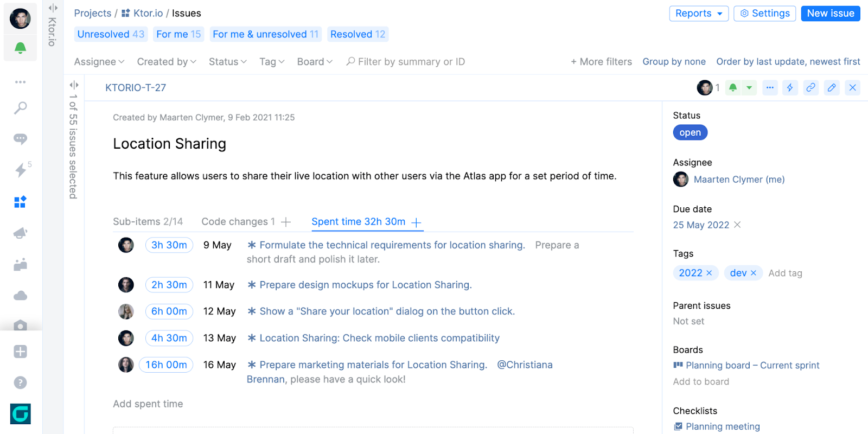Screen dimensions: 868x434
Task: Go to Ktor.io breadcrumb
Action: pyautogui.click(x=142, y=13)
